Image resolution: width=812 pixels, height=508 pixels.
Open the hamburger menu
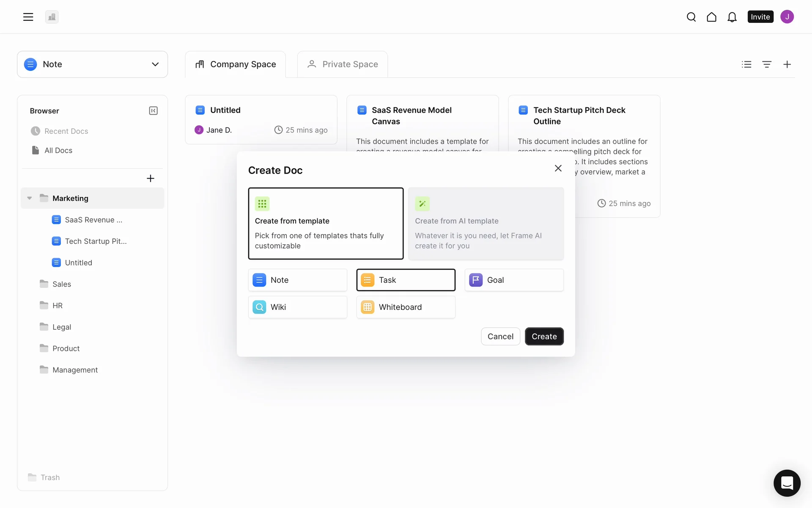pyautogui.click(x=28, y=17)
